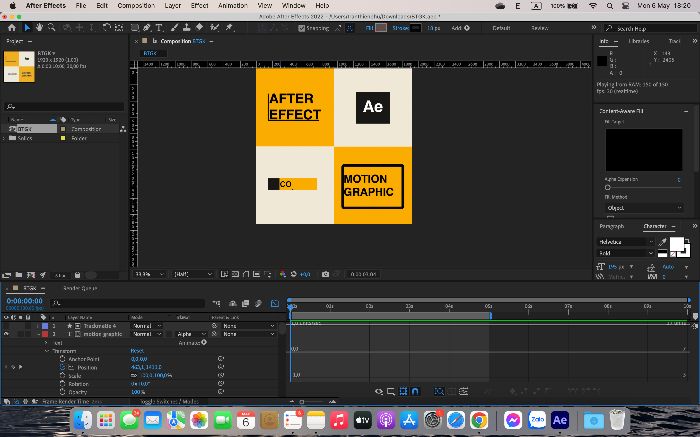The image size is (700, 437).
Task: Toggle visibility of Track matte 4 layer
Action: (x=6, y=326)
